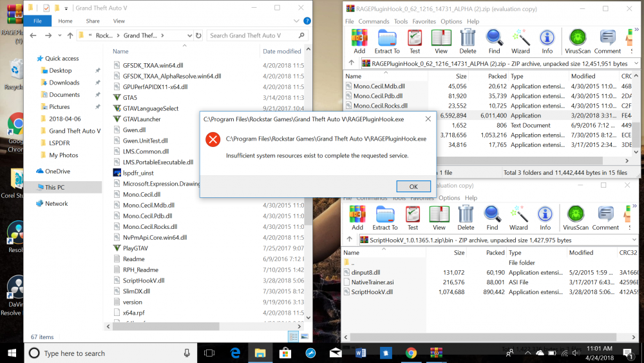Open Explorer help question mark icon
The height and width of the screenshot is (363, 644).
pyautogui.click(x=307, y=21)
